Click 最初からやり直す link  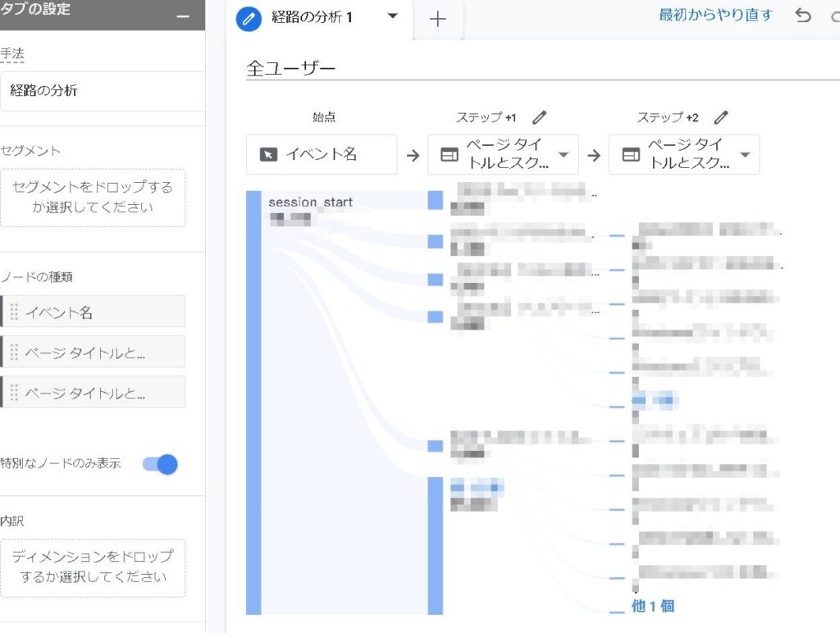(715, 15)
